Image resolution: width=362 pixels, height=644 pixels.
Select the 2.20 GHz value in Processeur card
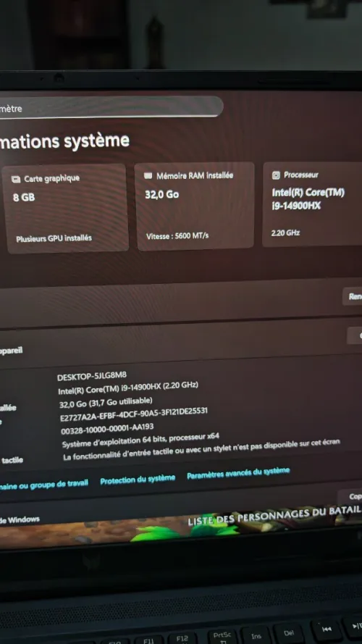[285, 233]
